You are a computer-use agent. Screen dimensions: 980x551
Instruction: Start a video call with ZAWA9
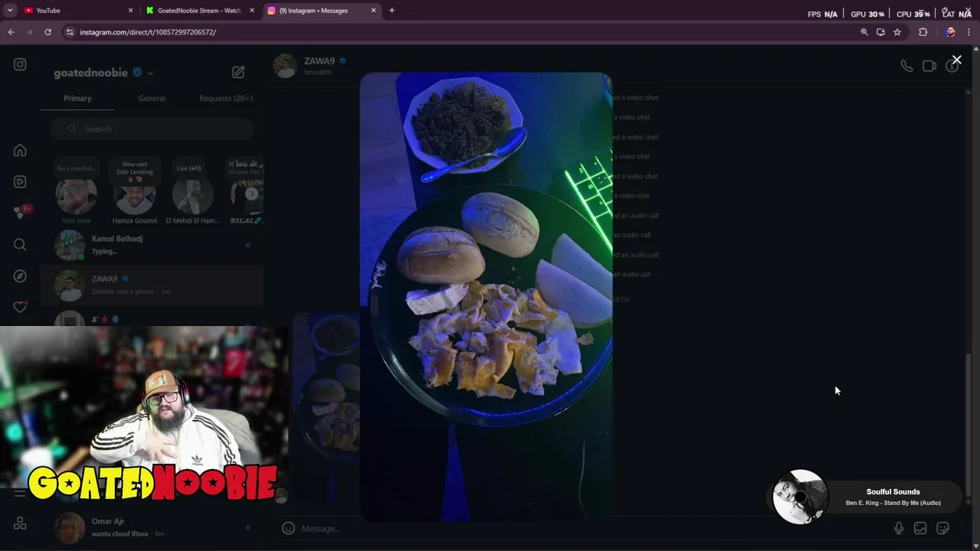(929, 66)
